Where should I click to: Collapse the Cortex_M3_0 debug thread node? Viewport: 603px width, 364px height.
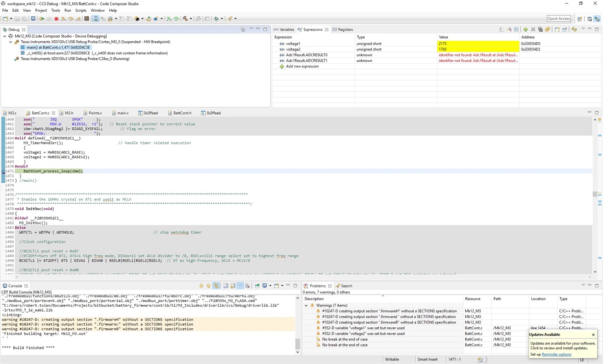coord(10,42)
